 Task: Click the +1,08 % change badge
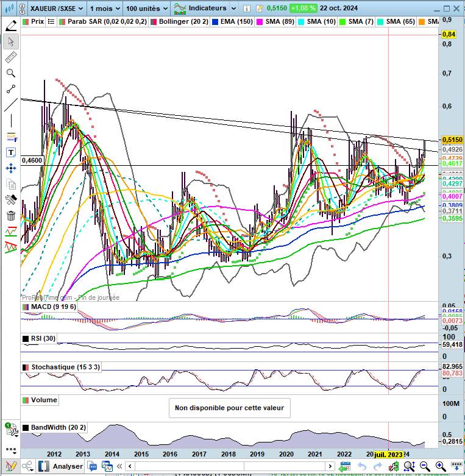click(302, 9)
